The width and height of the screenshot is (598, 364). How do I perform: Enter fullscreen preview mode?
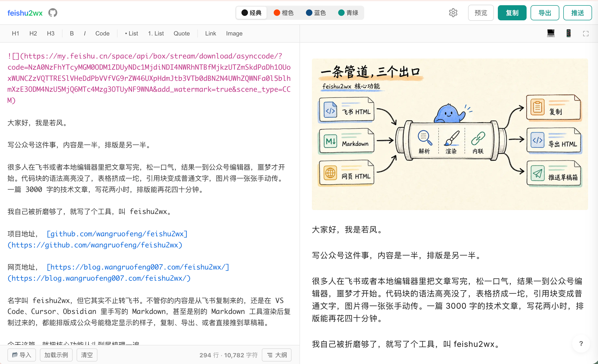586,33
